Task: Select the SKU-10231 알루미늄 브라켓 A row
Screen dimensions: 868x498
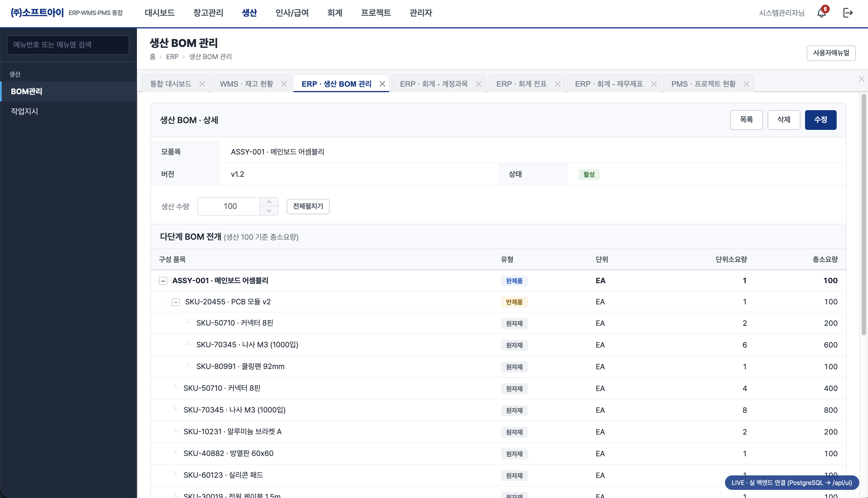Action: 498,432
